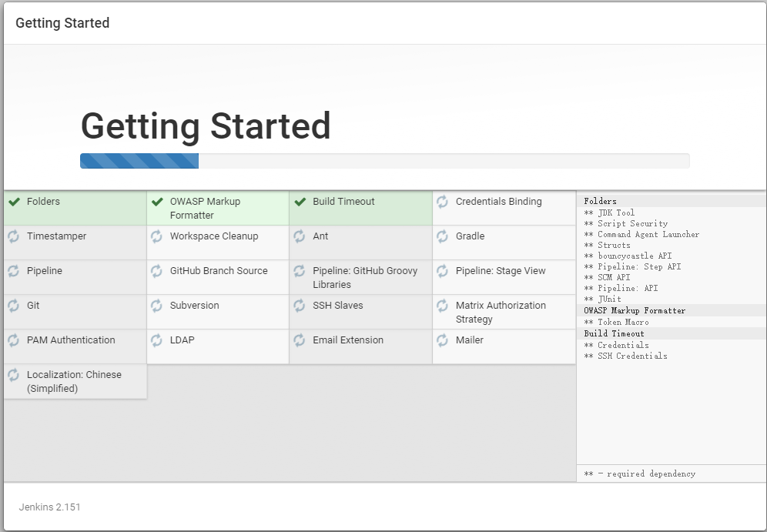The width and height of the screenshot is (767, 532).
Task: Select the Pipeline plugin cell
Action: pos(75,277)
